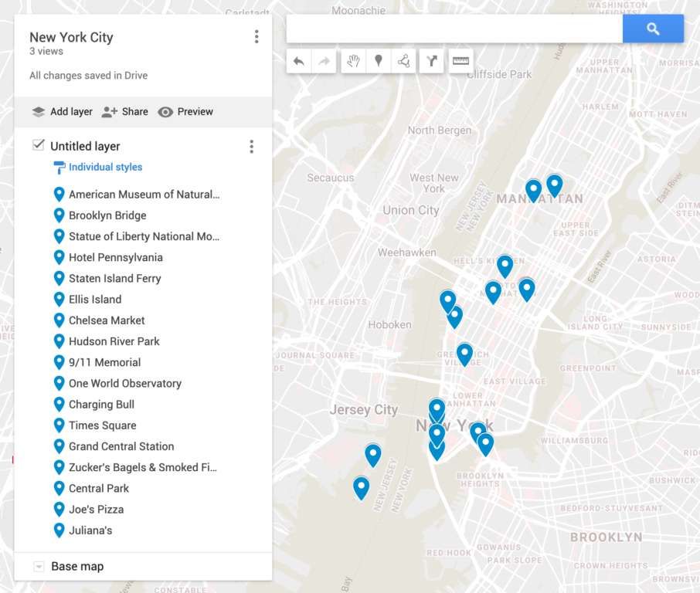This screenshot has height=593, width=700.
Task: Click the map pin near Greenwich Village
Action: coord(464,354)
